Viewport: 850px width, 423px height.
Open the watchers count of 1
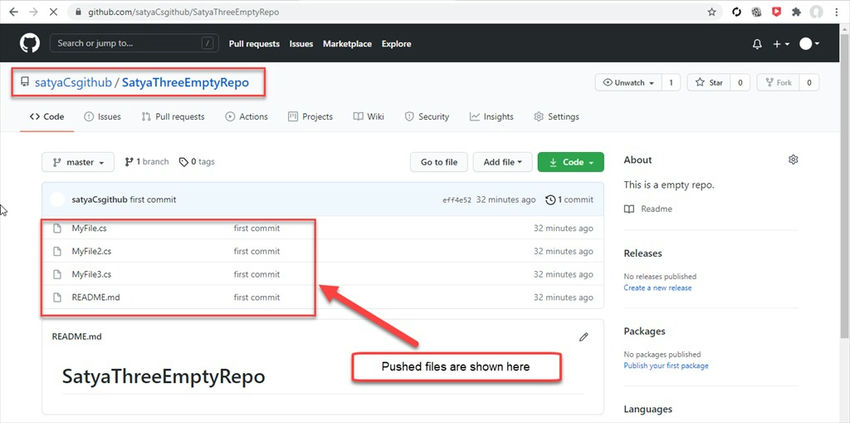pos(671,82)
